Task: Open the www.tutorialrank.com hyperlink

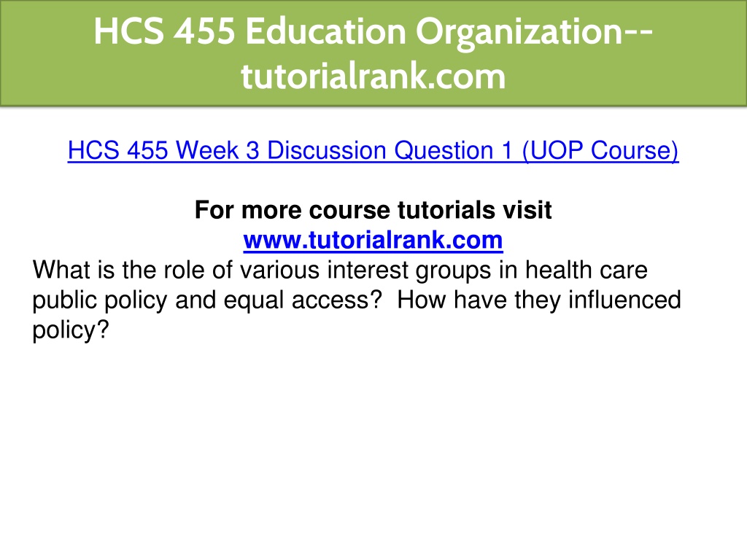Action: [373, 240]
